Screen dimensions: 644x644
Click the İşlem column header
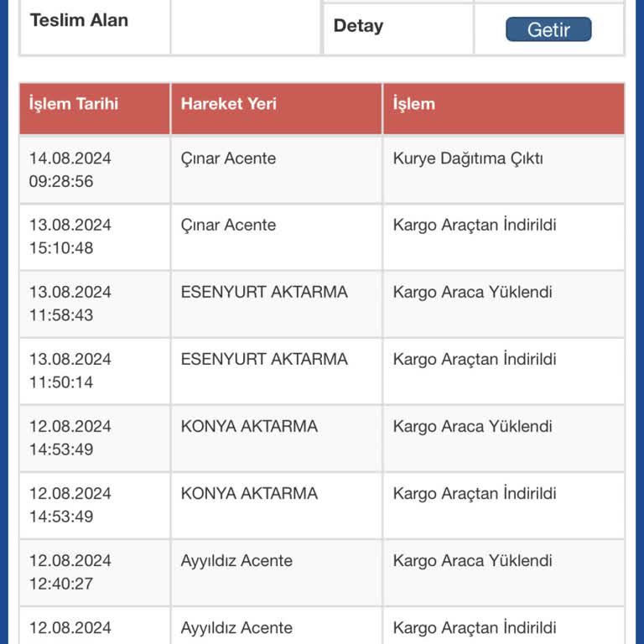pos(414,105)
